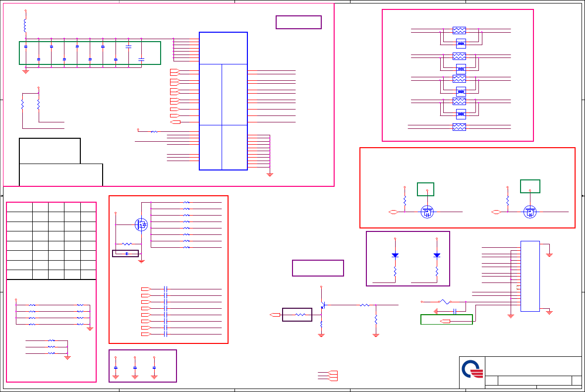Viewport: 585px width, 392px height.
Task: Click the inductor coil above the capacitor bank
Action: [25, 25]
